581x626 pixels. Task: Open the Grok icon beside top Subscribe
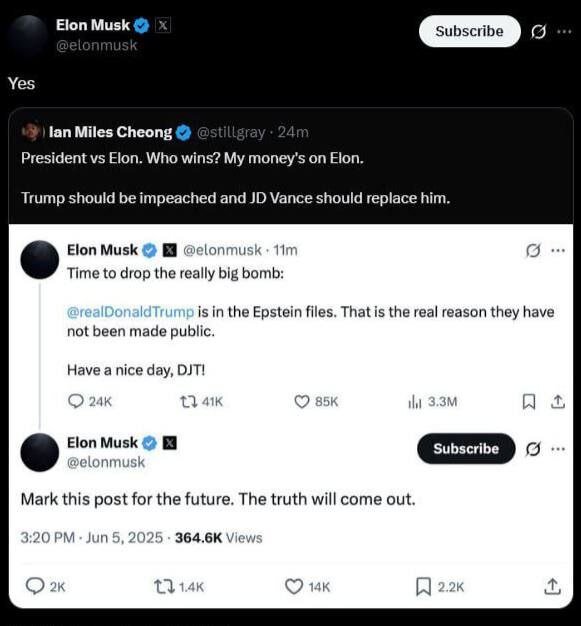coord(538,32)
